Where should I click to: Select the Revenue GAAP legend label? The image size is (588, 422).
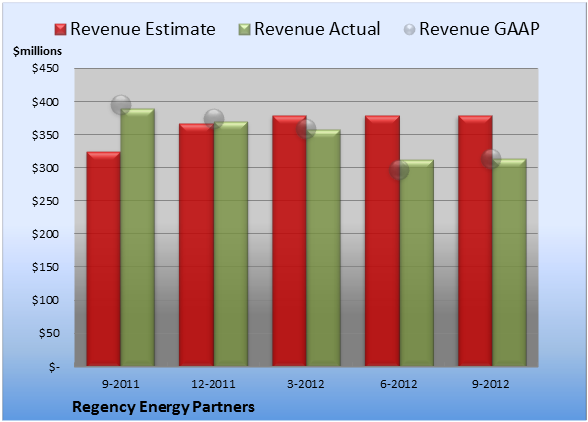click(479, 29)
